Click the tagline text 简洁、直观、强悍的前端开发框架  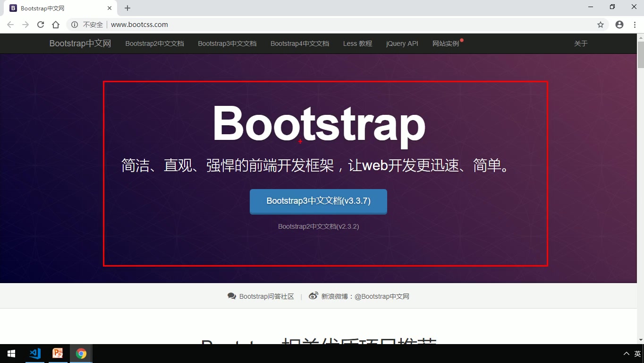click(228, 165)
